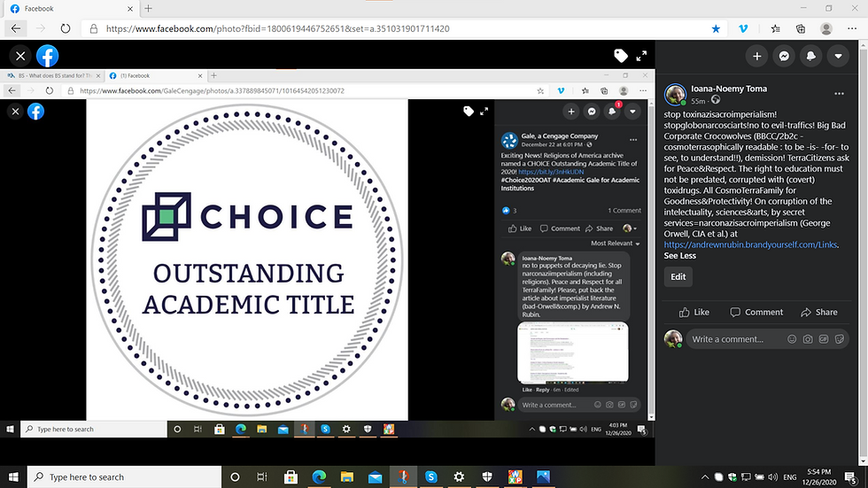
Task: View site information lock icon
Action: click(94, 28)
